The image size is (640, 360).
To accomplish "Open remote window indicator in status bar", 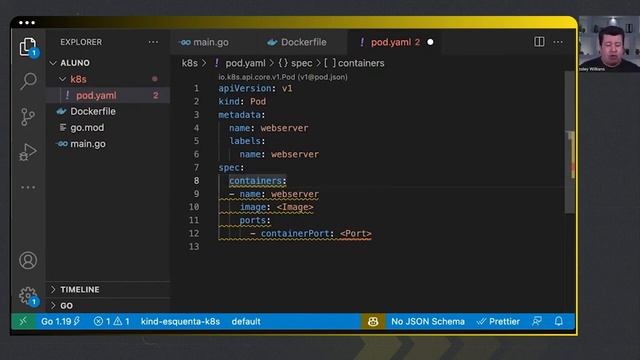I will click(x=23, y=321).
